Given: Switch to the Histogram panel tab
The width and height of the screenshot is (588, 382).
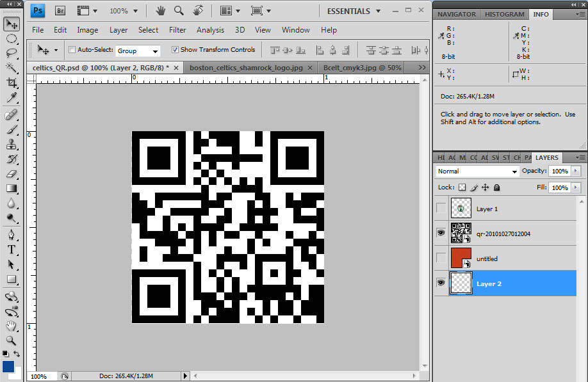Looking at the screenshot, I should pos(504,14).
